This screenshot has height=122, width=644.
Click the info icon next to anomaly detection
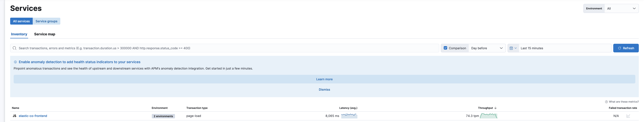[15, 62]
